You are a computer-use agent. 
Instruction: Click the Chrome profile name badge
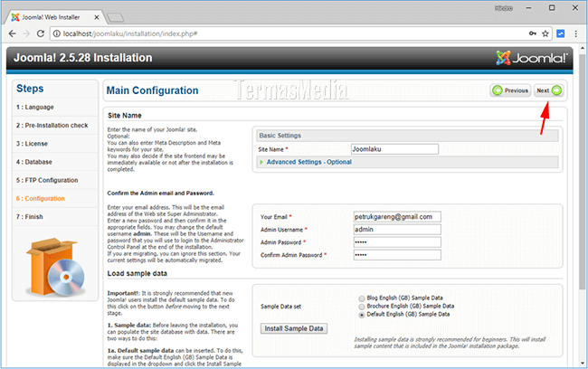pyautogui.click(x=503, y=8)
